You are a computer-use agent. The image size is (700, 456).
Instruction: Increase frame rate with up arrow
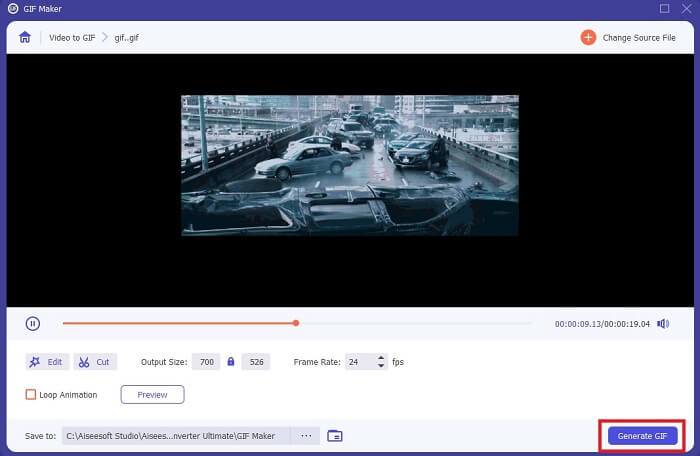coord(381,358)
